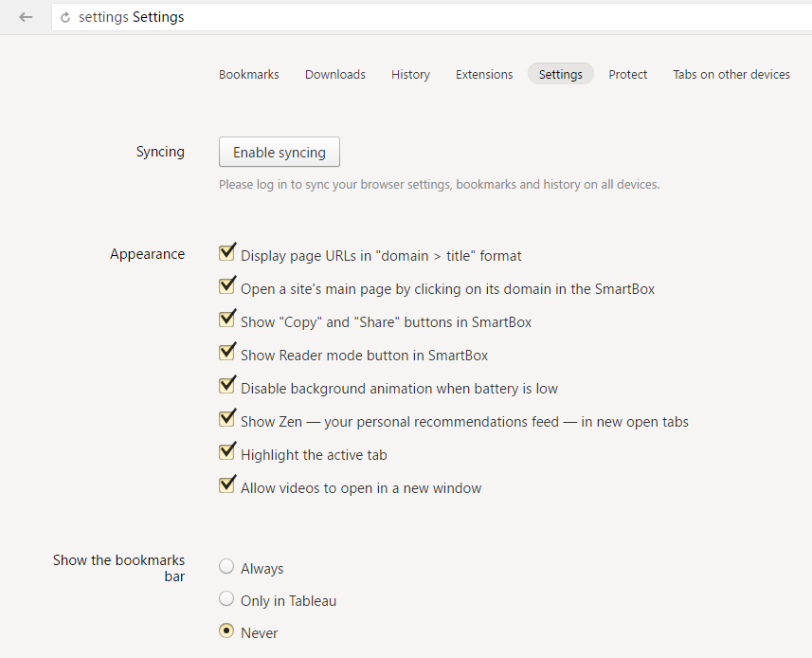Turn off Show Zen recommendations feed
Viewport: 812px width, 658px height.
[226, 419]
